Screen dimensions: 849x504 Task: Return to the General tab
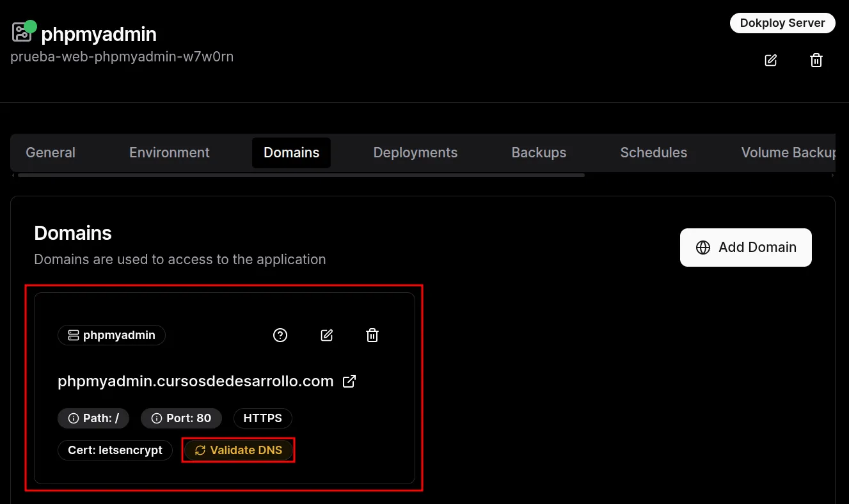(50, 152)
